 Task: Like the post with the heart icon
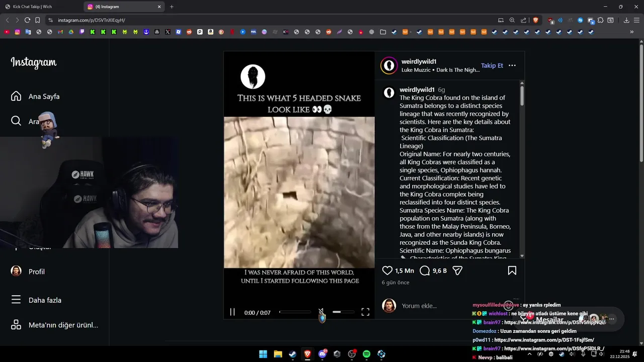click(x=387, y=270)
